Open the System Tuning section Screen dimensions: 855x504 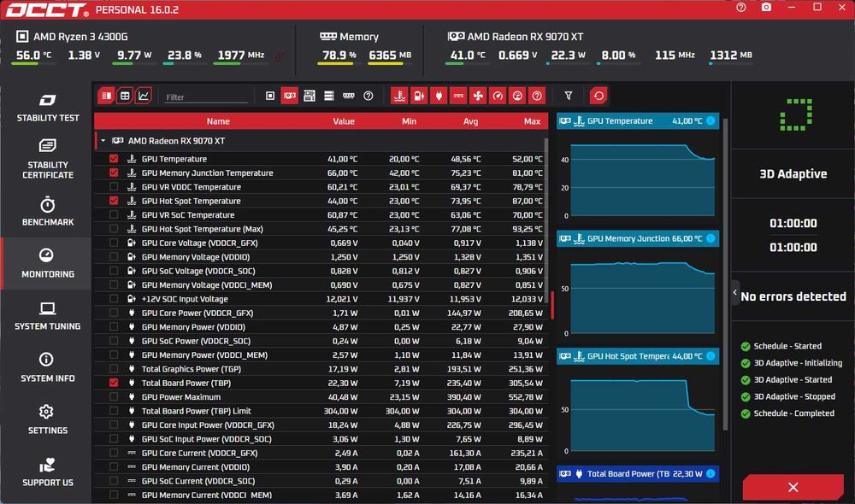click(x=47, y=315)
